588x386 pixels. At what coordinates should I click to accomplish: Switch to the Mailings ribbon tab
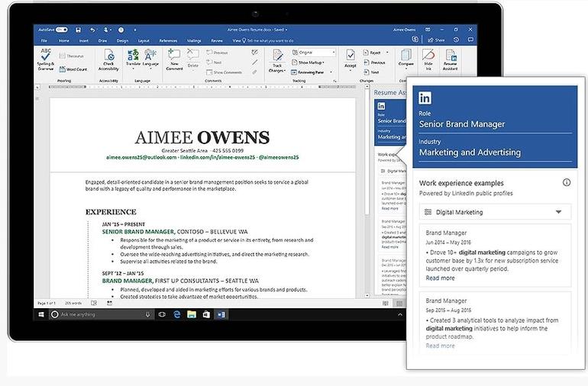(x=194, y=40)
